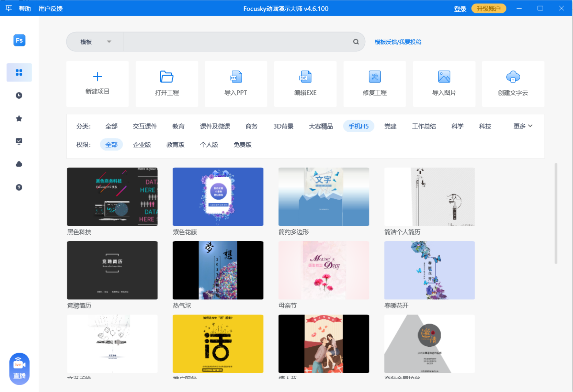This screenshot has height=392, width=573.
Task: Select the 商务 category
Action: coord(252,126)
